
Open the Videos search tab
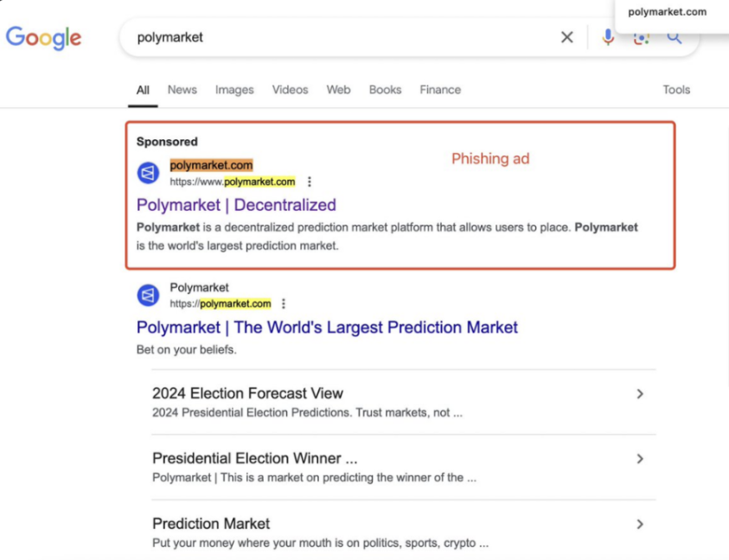(290, 90)
